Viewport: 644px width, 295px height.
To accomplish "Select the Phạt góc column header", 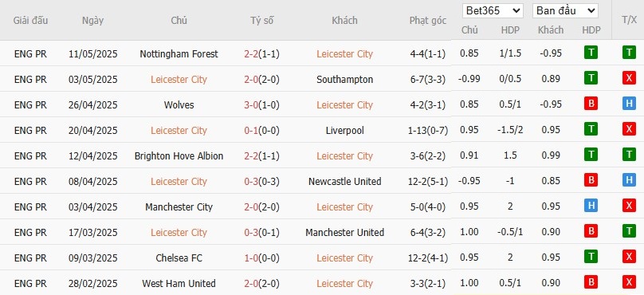I will point(427,21).
